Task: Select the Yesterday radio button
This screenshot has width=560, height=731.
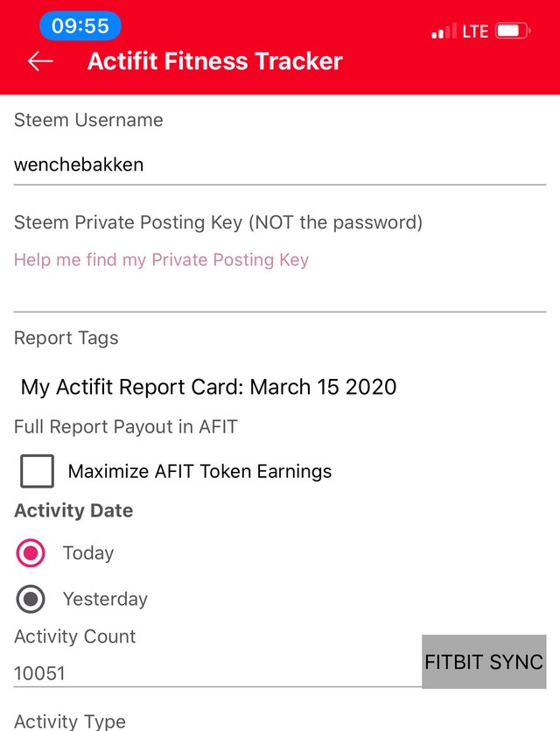Action: point(31,599)
